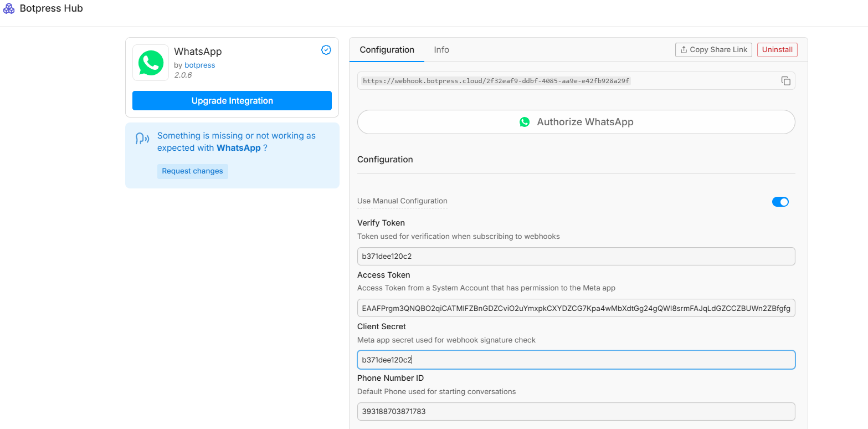Open the Info tab
868x429 pixels.
click(x=441, y=50)
